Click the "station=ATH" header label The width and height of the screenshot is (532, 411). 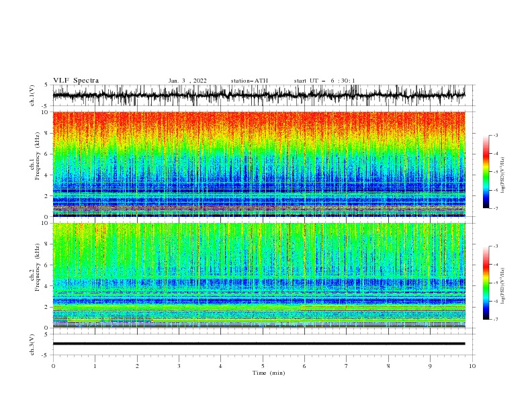[x=249, y=81]
